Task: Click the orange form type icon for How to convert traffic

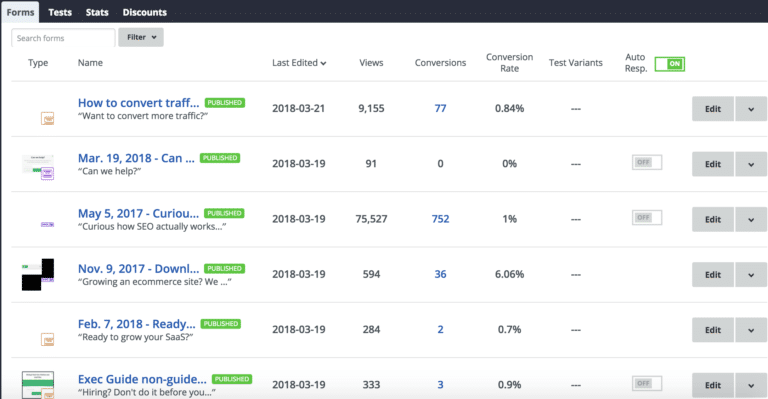Action: pos(48,118)
